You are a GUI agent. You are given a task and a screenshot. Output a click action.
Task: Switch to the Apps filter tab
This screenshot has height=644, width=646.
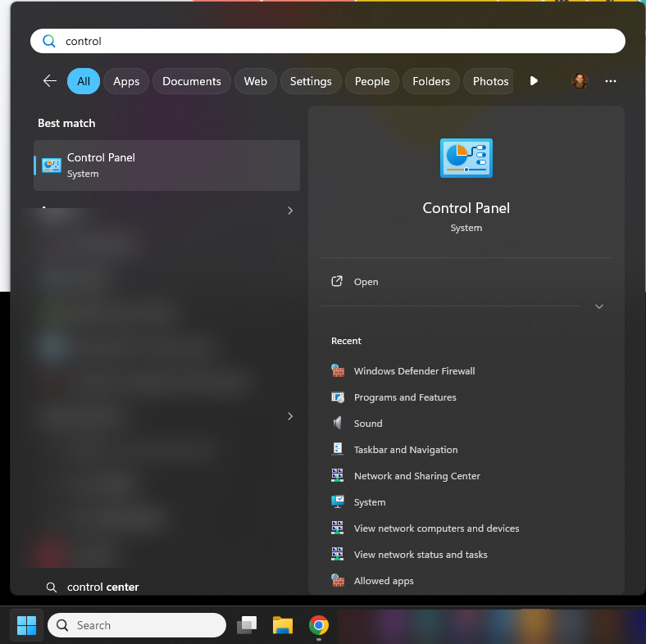126,81
